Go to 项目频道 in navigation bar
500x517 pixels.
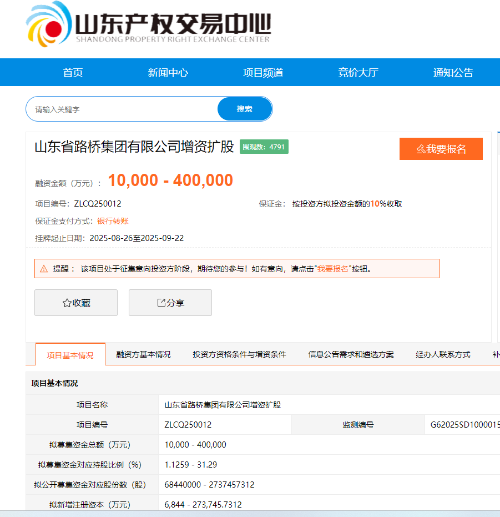click(263, 72)
